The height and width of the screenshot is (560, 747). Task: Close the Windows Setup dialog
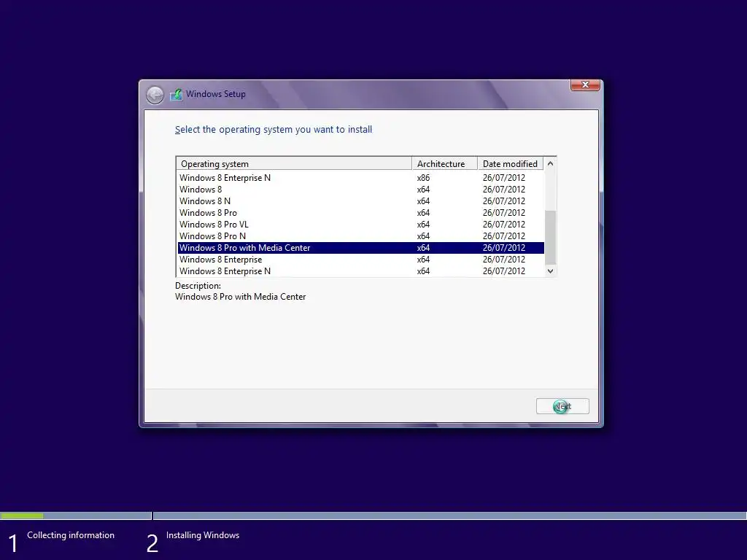[585, 85]
